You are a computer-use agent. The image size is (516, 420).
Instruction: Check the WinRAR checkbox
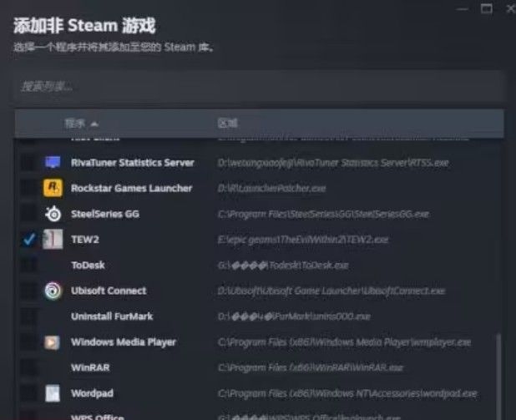pos(29,367)
